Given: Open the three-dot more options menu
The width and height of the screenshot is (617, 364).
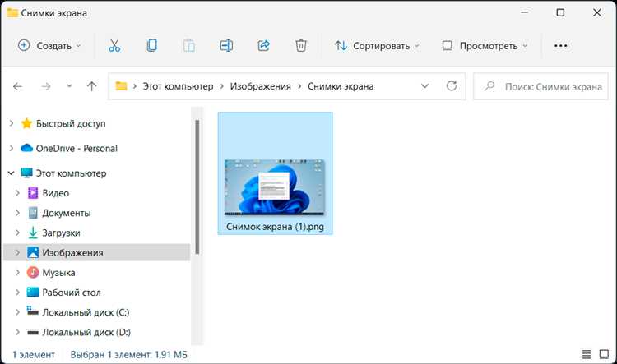Looking at the screenshot, I should coord(561,45).
